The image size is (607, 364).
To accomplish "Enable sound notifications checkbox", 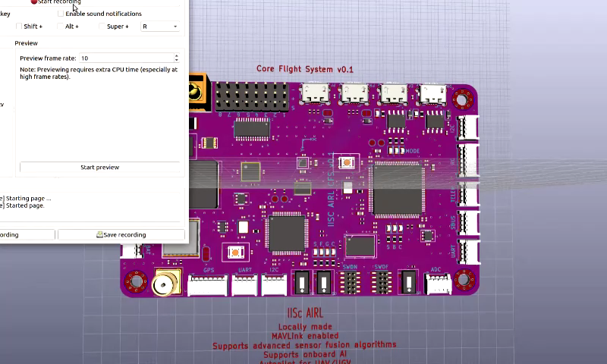I will pyautogui.click(x=61, y=14).
